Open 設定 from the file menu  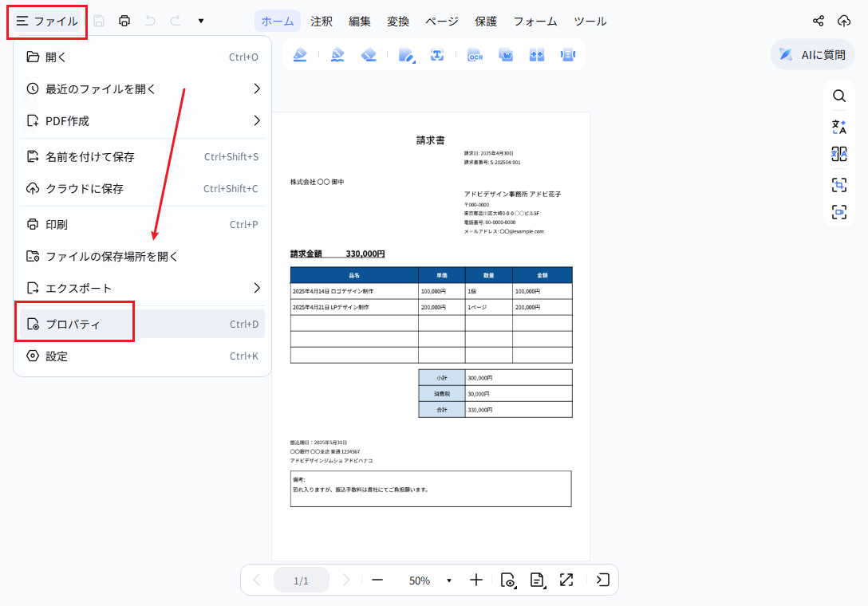coord(142,356)
